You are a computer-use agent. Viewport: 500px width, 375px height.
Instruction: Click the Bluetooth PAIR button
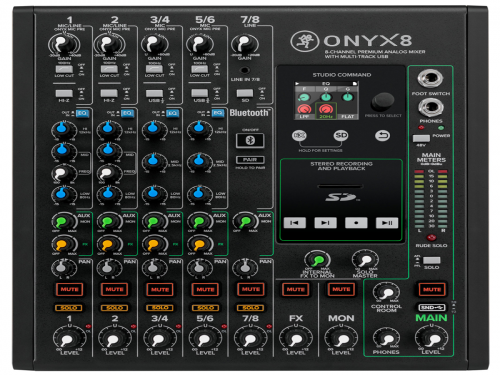[x=250, y=160]
